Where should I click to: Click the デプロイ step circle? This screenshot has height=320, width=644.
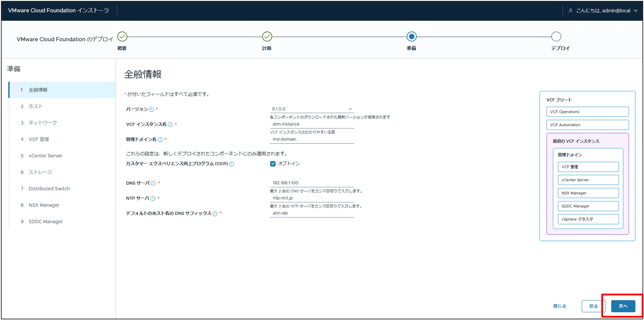(x=556, y=37)
